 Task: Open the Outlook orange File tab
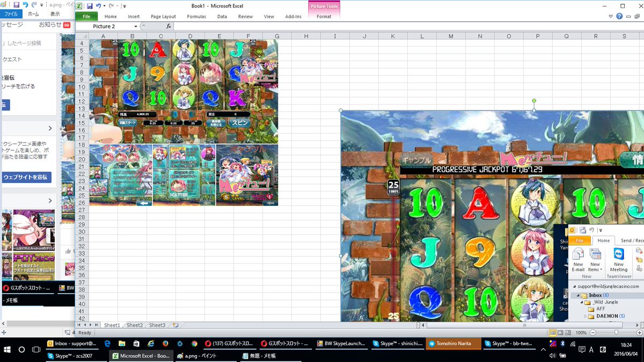coord(580,241)
